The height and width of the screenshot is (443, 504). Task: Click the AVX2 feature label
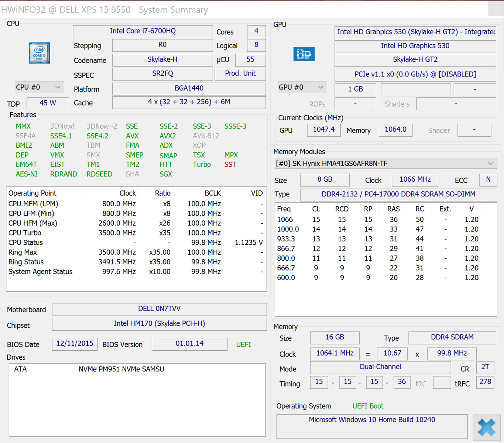[168, 136]
